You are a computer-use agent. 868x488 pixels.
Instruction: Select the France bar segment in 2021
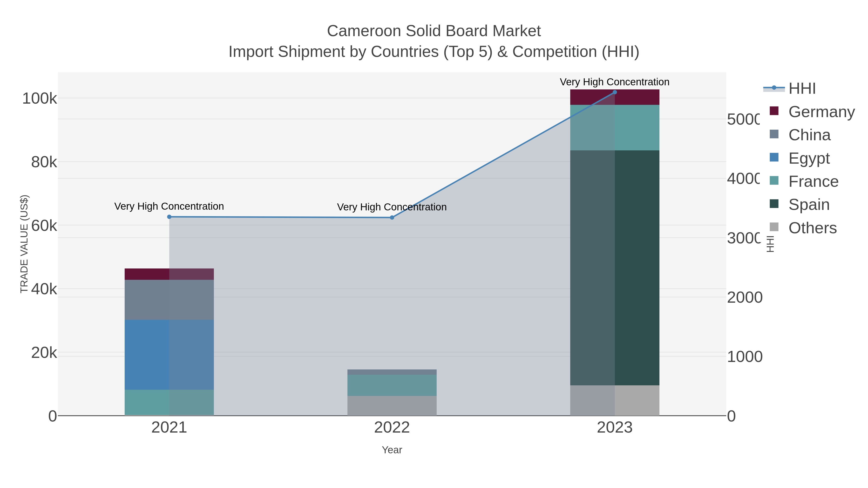pos(169,402)
